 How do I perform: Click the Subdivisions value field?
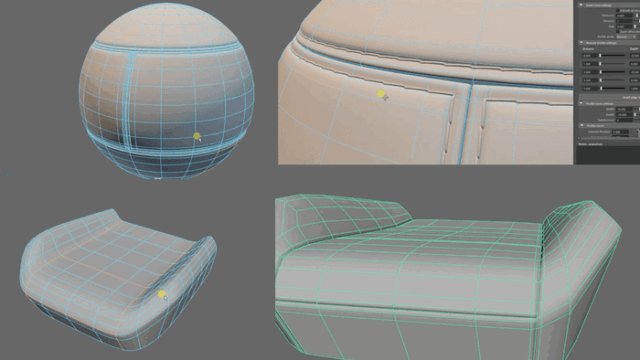click(624, 120)
